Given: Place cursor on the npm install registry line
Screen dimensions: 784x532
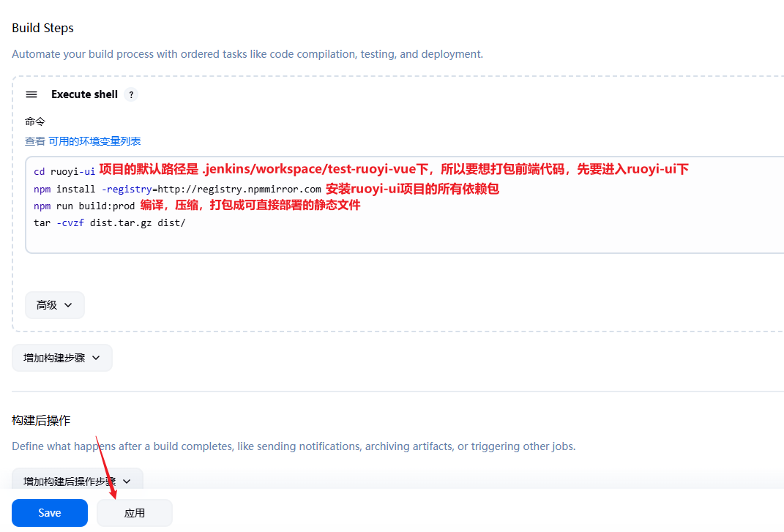Looking at the screenshot, I should coord(177,189).
